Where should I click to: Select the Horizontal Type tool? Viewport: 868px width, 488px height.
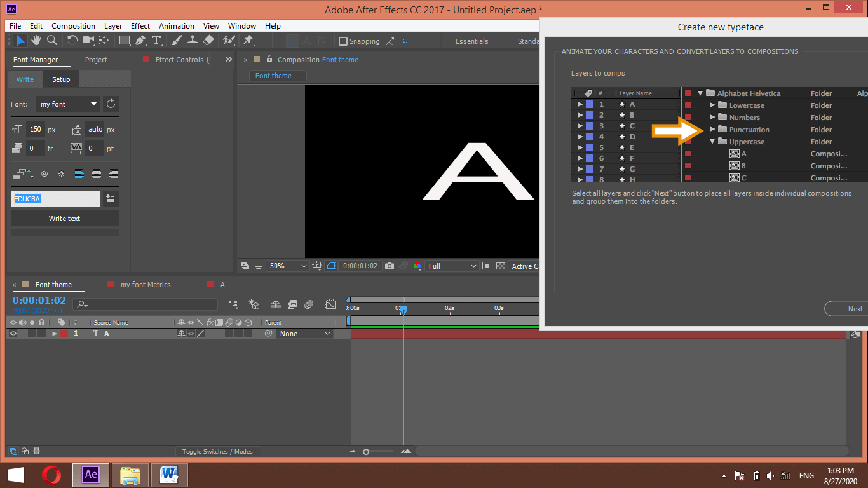tap(156, 40)
